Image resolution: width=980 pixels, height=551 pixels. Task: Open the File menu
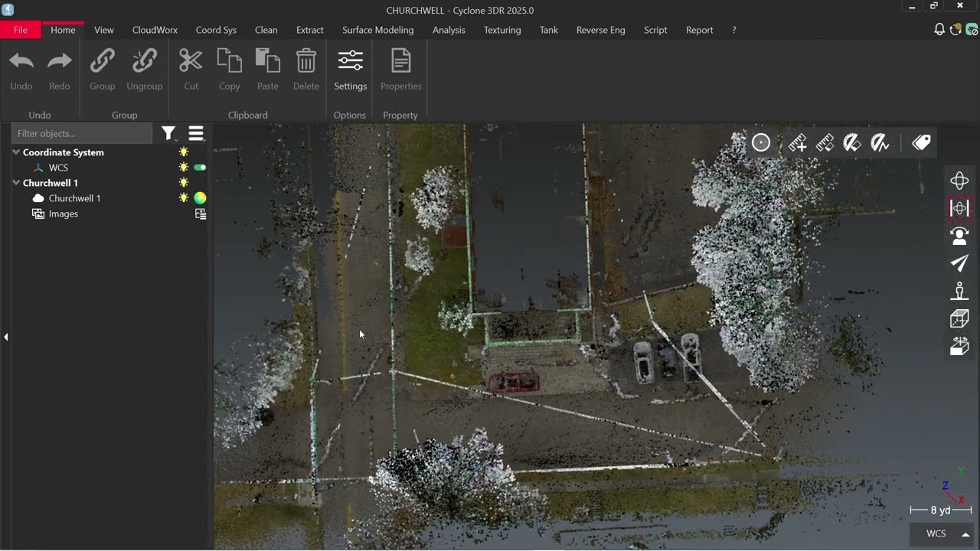pos(21,30)
